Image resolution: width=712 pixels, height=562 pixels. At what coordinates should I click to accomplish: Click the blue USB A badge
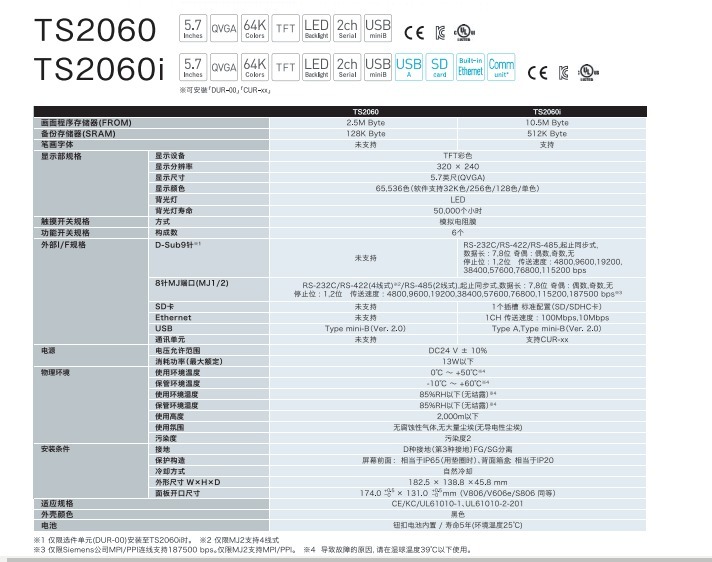[x=409, y=67]
